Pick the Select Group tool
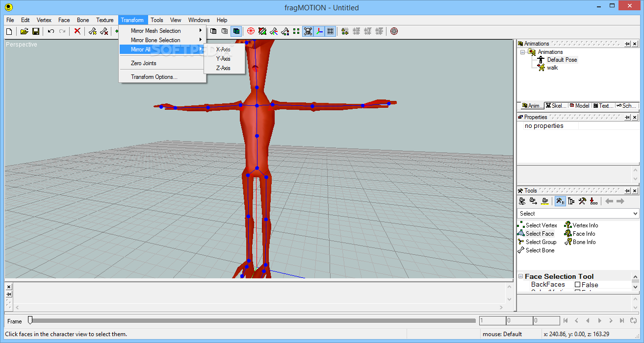 (541, 242)
